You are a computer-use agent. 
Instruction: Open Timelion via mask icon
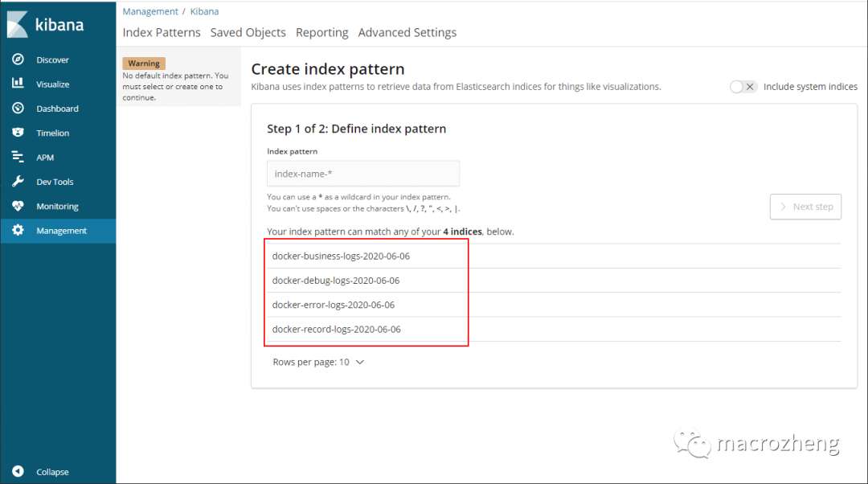(x=18, y=133)
